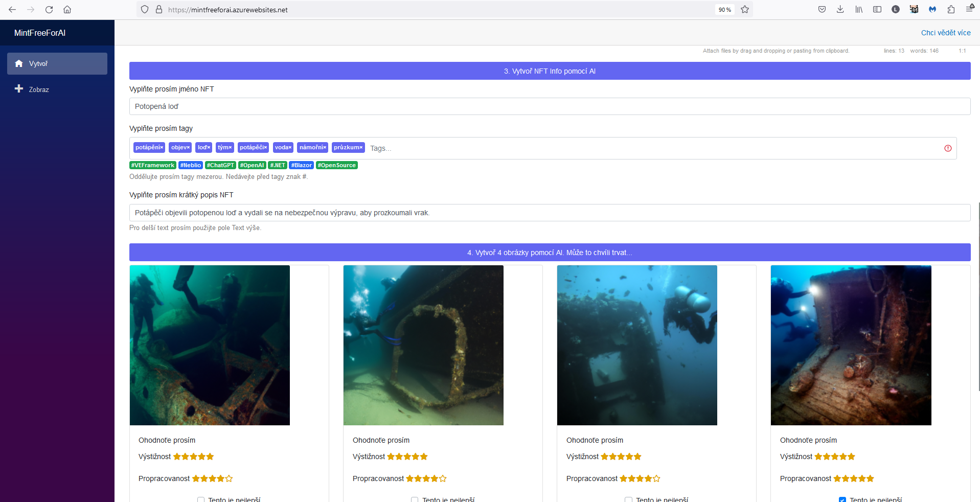The height and width of the screenshot is (502, 980).
Task: Open the Library bookshelf icon
Action: click(859, 10)
